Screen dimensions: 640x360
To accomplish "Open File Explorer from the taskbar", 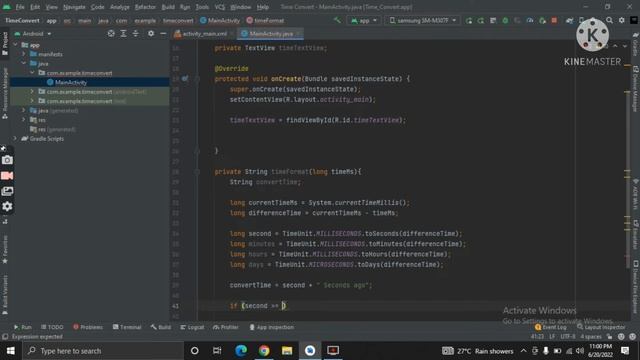I will click(x=287, y=351).
